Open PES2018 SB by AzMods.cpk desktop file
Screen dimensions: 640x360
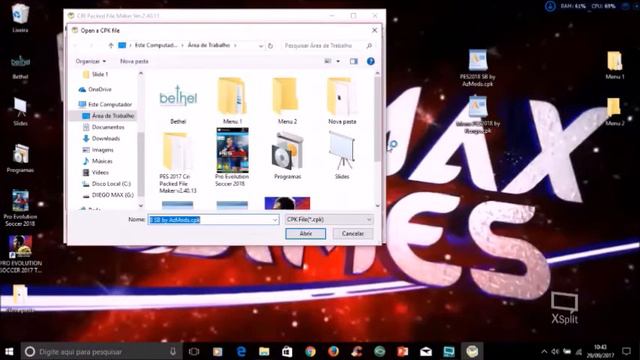click(x=478, y=68)
